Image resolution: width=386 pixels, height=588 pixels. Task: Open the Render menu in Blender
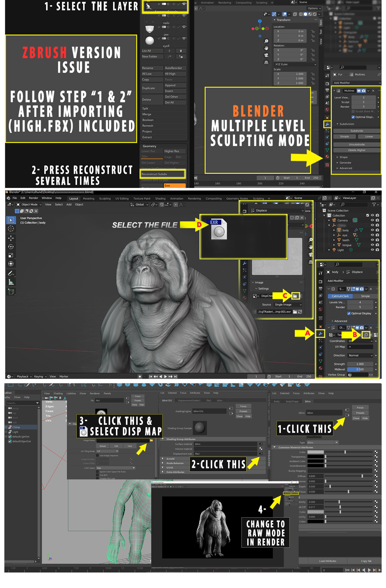tap(33, 198)
